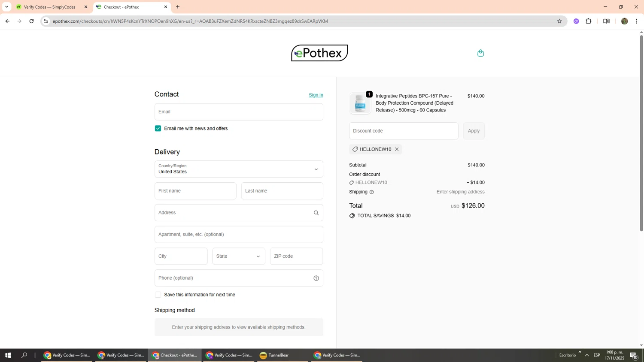
Task: Open TunnelBear from the taskbar
Action: (283, 355)
